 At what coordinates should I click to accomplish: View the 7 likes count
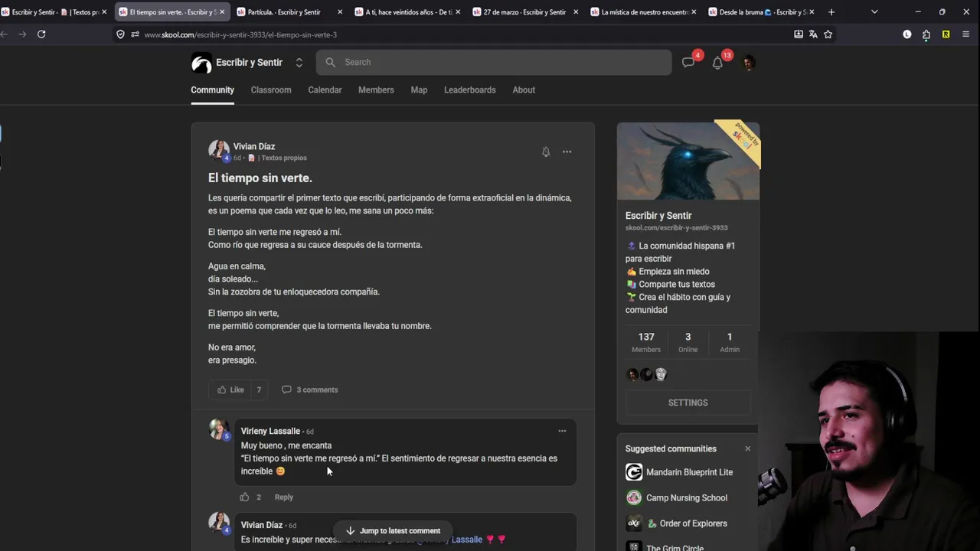coord(259,390)
